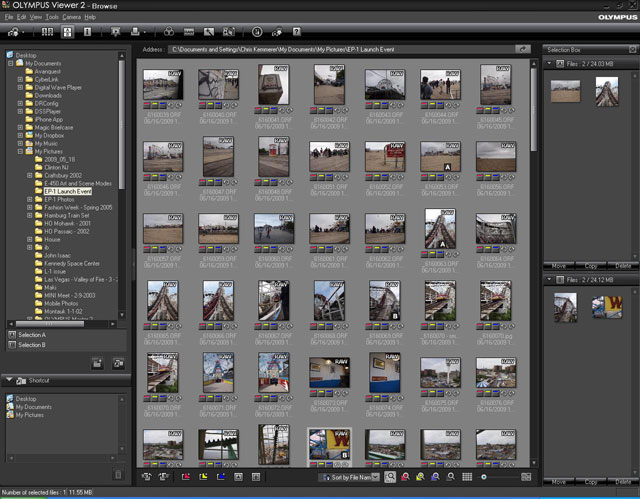This screenshot has width=640, height=499.
Task: Click the refresh icon beside the address bar
Action: coord(522,49)
